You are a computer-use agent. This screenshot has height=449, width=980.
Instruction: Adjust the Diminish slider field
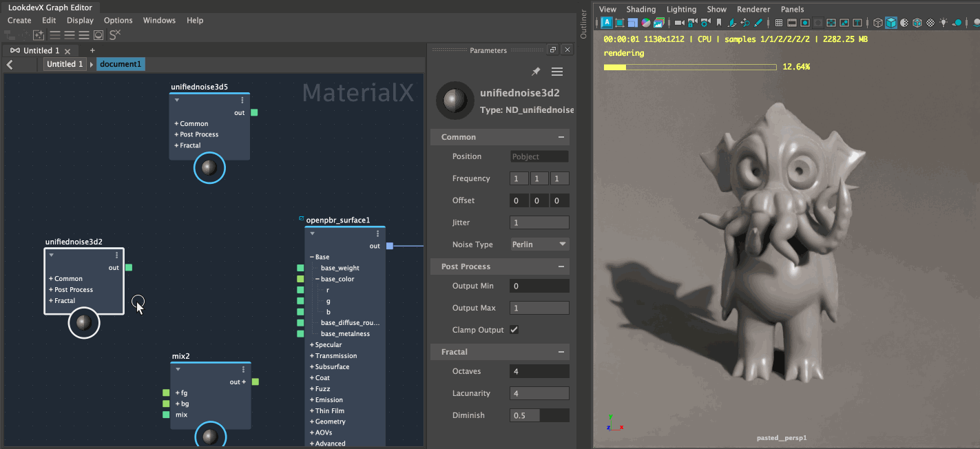(x=540, y=415)
